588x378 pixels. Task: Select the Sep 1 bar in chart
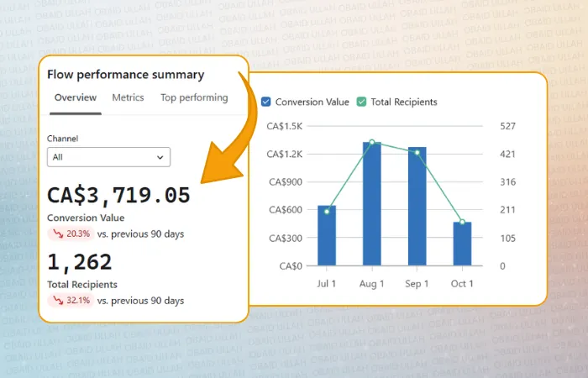pyautogui.click(x=417, y=207)
